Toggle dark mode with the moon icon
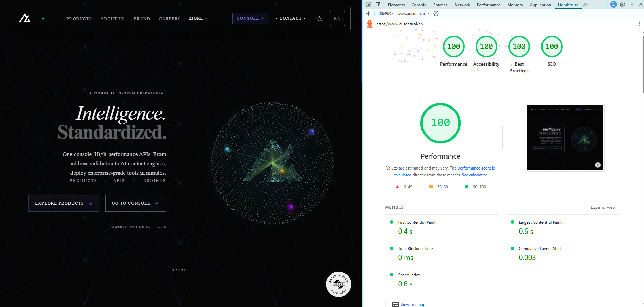644x307 pixels. point(320,19)
